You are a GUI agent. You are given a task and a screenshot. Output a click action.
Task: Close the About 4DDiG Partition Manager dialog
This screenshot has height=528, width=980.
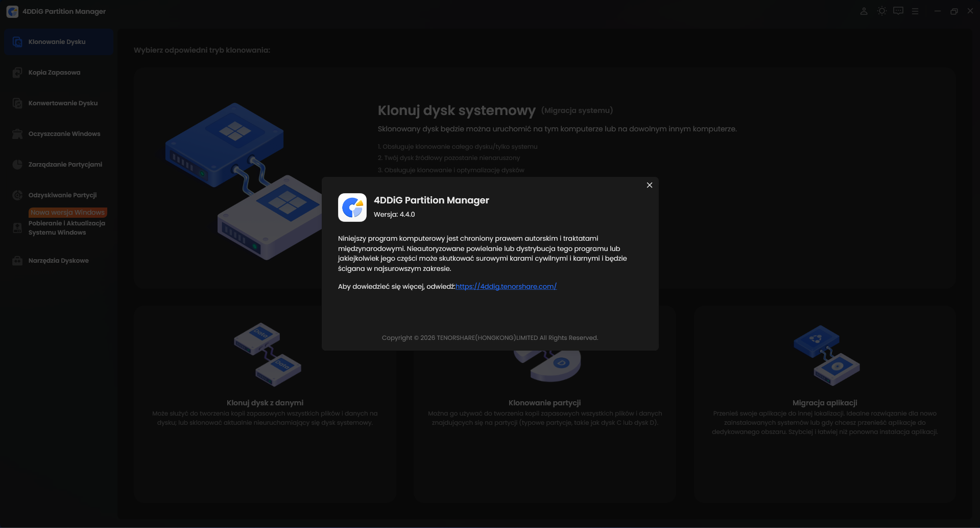coord(650,185)
